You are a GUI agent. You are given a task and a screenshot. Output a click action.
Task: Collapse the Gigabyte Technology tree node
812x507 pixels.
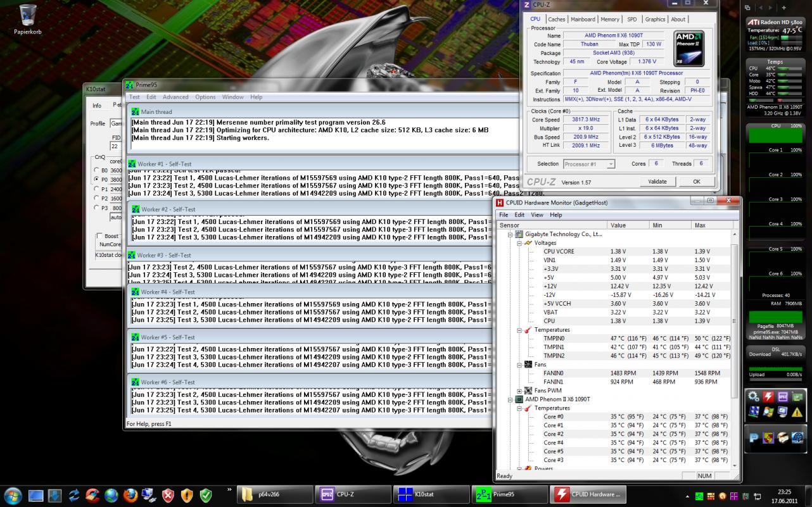[511, 234]
